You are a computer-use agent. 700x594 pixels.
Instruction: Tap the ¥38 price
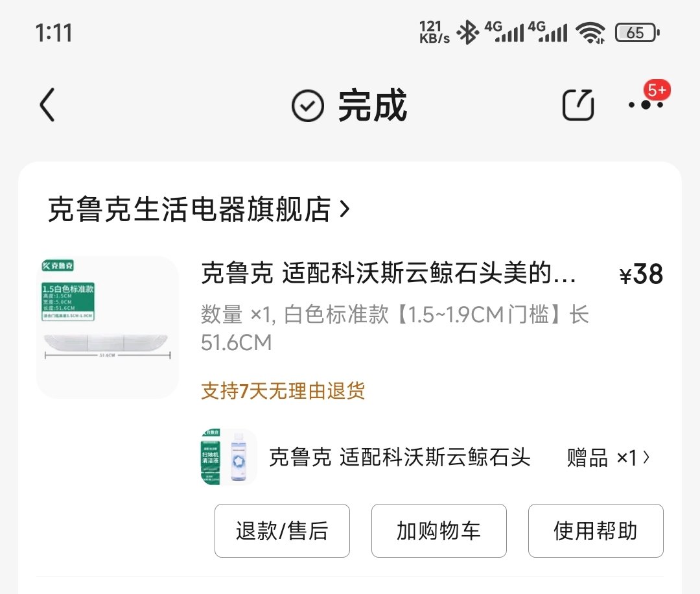tap(641, 275)
